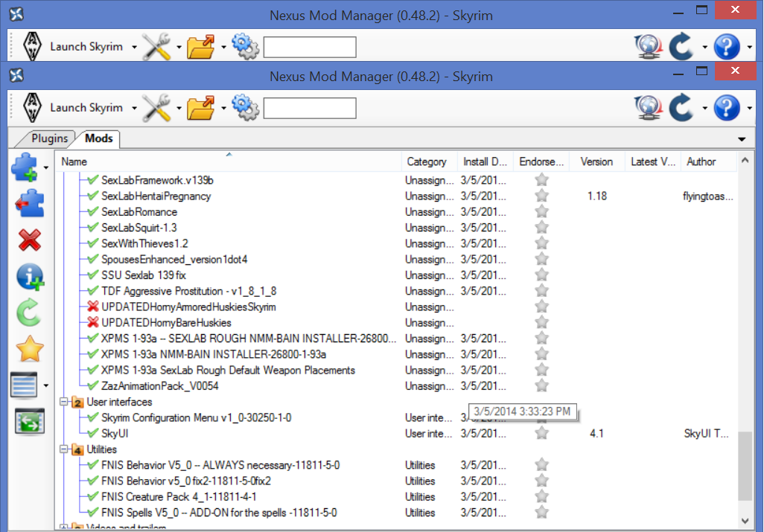Click the open folder icon in front window

tap(201, 108)
